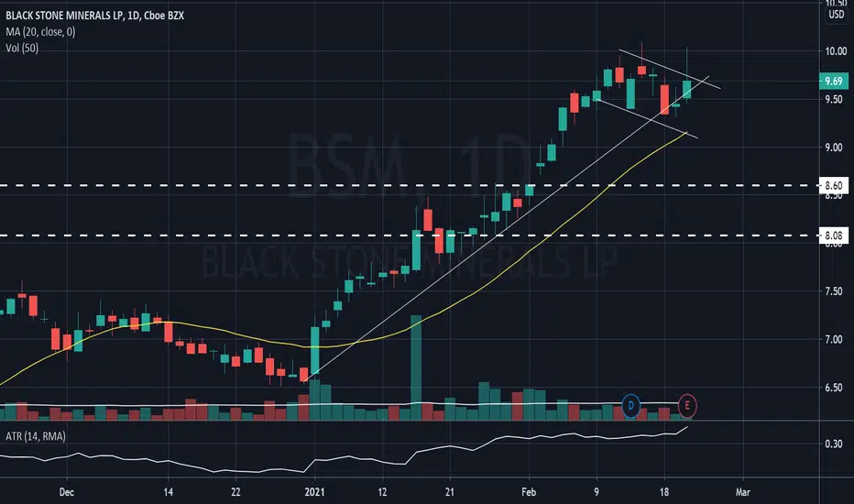Click the 0.30 ATR axis label
The width and height of the screenshot is (854, 504).
click(833, 444)
